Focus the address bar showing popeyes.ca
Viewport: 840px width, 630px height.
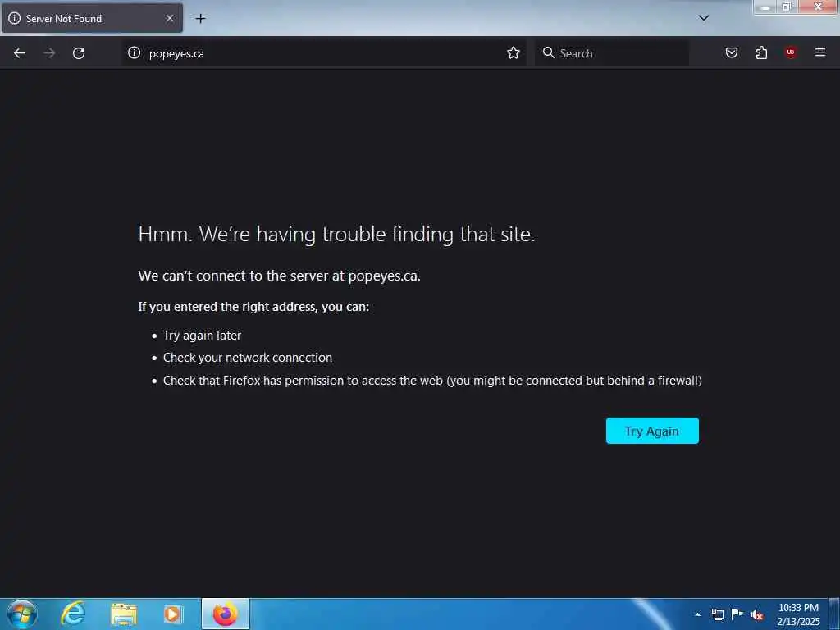coord(324,53)
